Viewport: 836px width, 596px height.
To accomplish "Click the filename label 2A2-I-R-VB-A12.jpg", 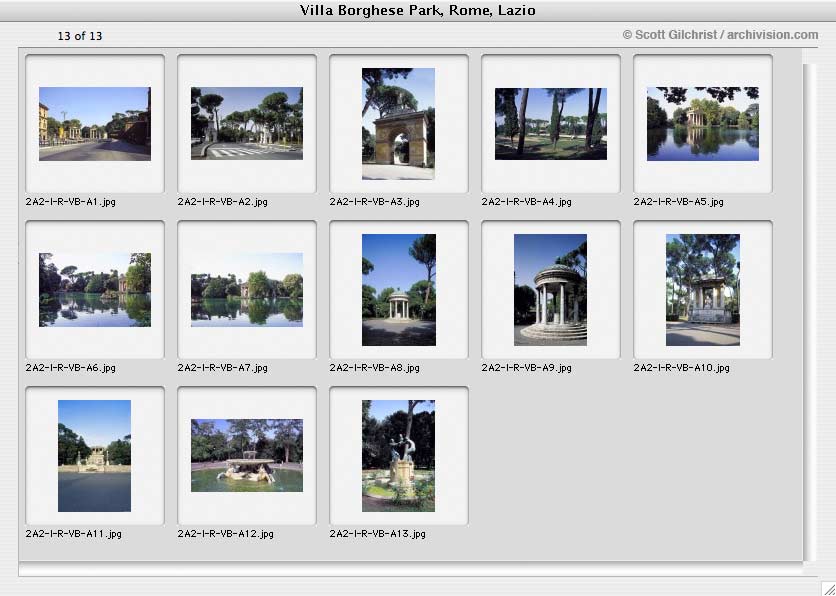I will pyautogui.click(x=226, y=534).
